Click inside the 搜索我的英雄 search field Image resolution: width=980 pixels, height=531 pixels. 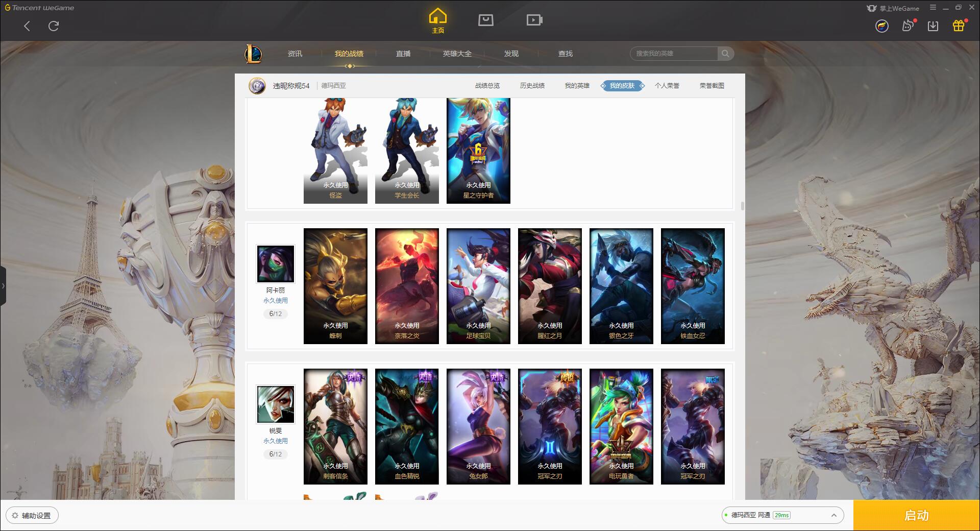(x=674, y=54)
